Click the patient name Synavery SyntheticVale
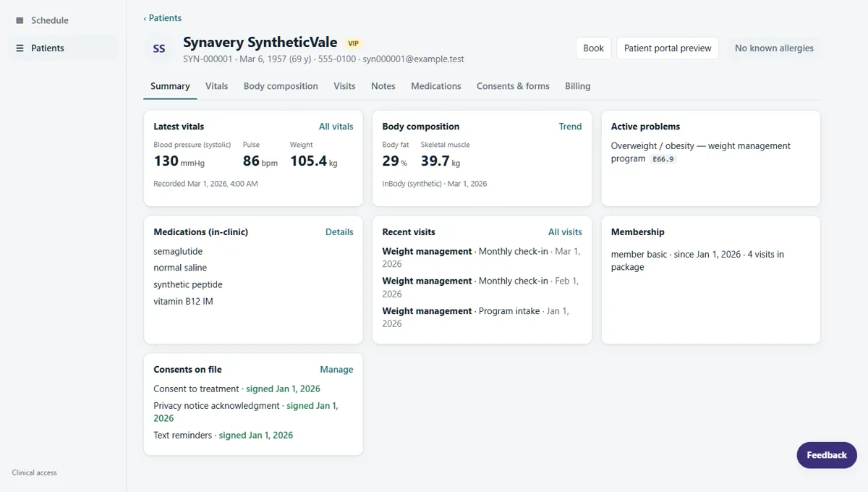 click(261, 43)
